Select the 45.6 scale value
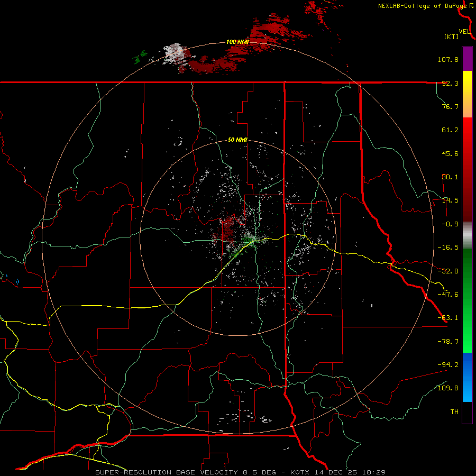Viewport: 476px width, 476px height. click(x=450, y=153)
